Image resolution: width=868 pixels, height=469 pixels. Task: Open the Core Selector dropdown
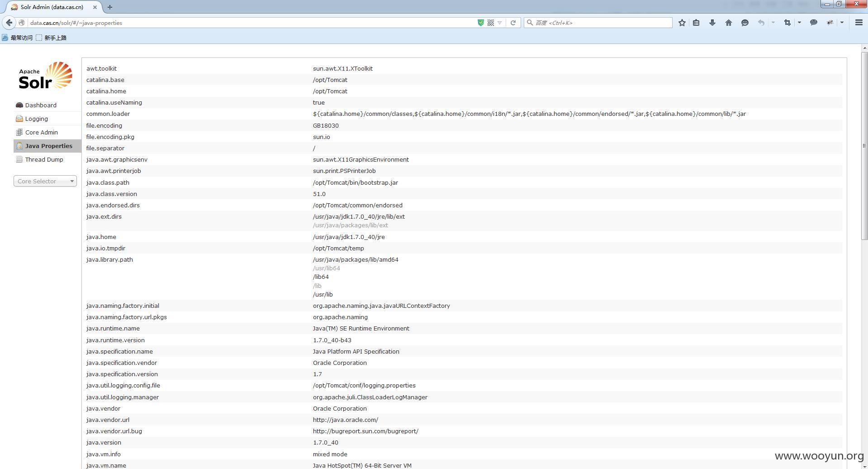coord(45,181)
